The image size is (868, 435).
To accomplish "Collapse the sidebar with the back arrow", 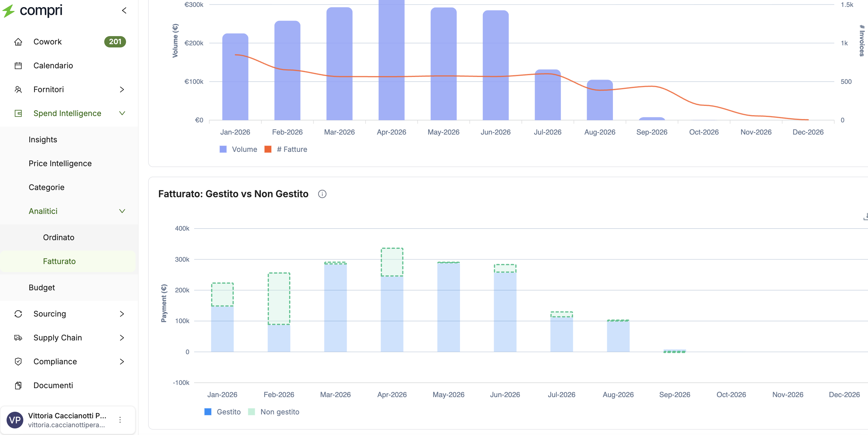I will tap(124, 10).
